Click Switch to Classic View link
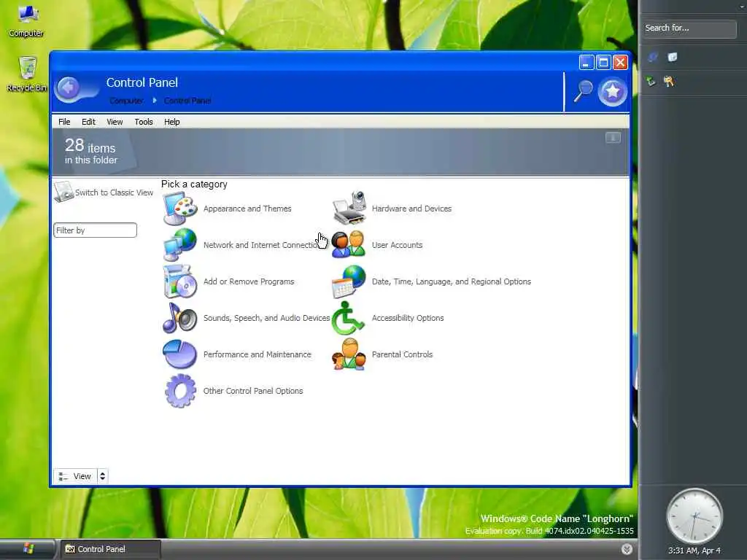This screenshot has width=747, height=560. (115, 192)
